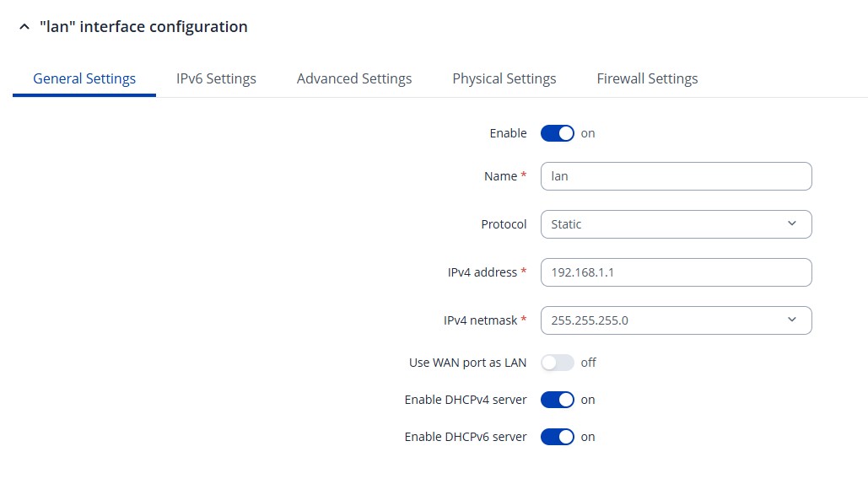Click the Protocol dropdown chevron arrow
The image size is (868, 484).
pyautogui.click(x=791, y=223)
